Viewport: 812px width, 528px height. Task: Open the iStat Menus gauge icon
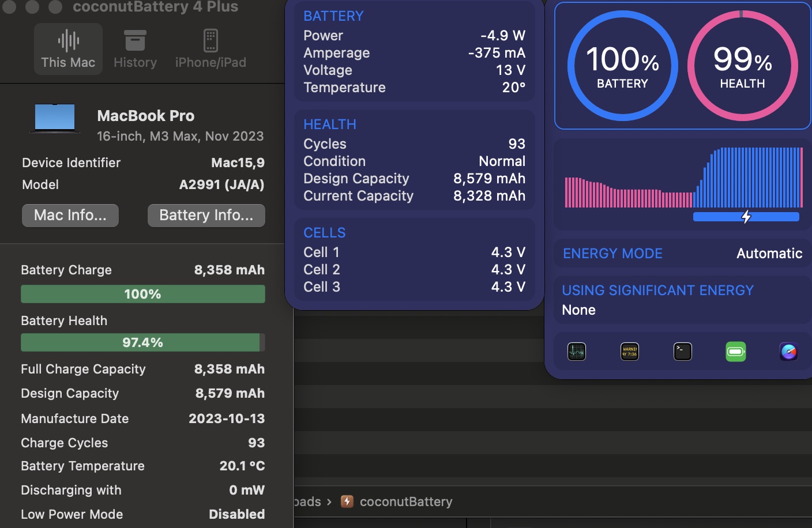(x=789, y=352)
